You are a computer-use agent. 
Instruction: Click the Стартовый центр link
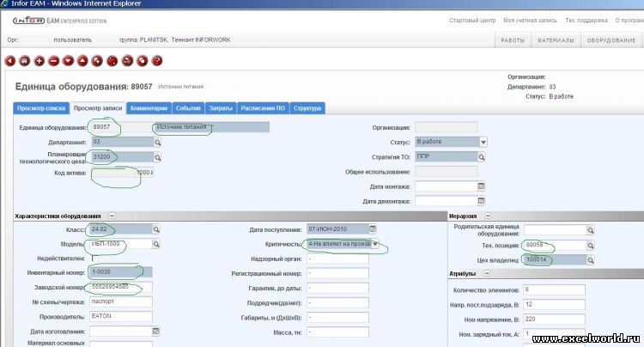(x=470, y=19)
